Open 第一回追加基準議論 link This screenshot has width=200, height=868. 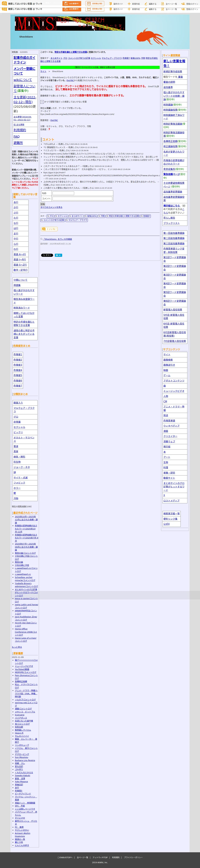point(174,233)
